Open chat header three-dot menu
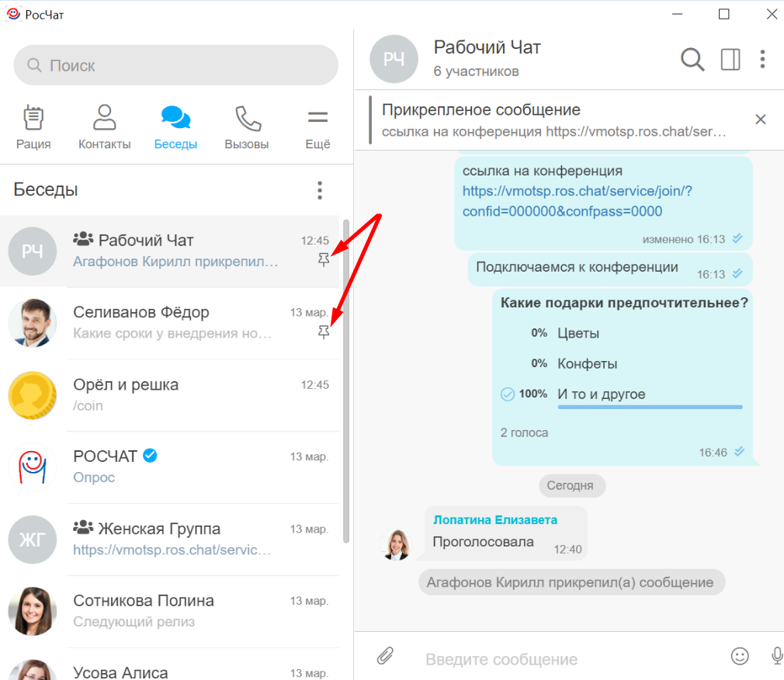Viewport: 784px width, 680px height. click(763, 59)
